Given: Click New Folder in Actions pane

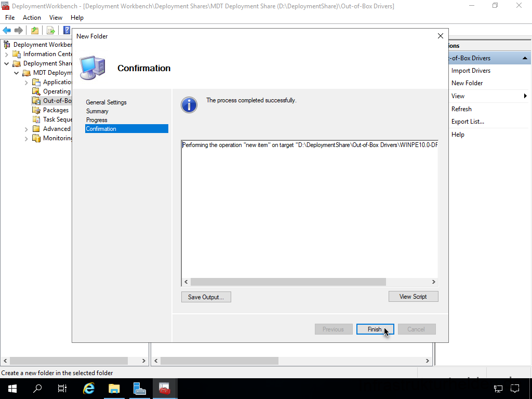Looking at the screenshot, I should click(x=467, y=83).
